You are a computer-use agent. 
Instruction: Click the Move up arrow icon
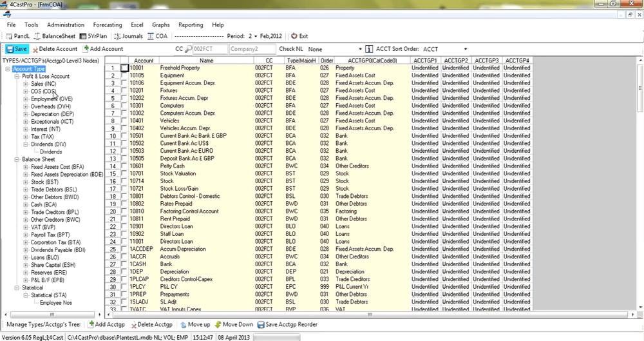click(x=183, y=324)
